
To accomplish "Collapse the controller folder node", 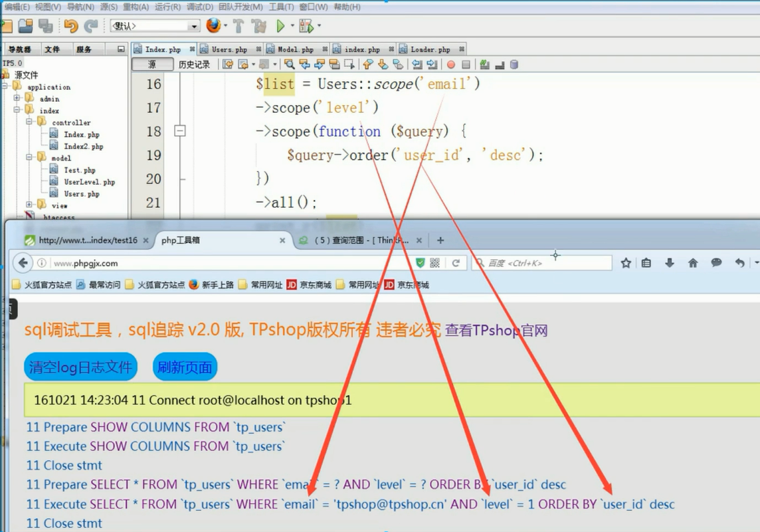I will click(x=30, y=122).
